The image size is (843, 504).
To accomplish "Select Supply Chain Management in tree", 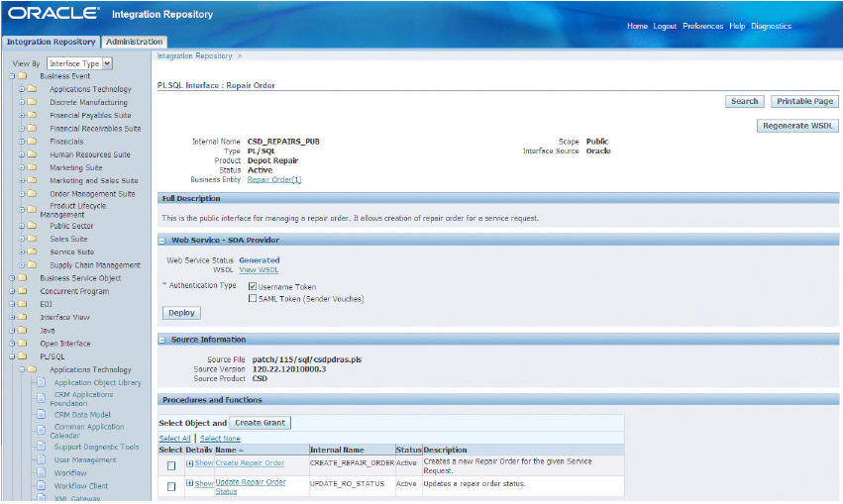I will coord(95,265).
